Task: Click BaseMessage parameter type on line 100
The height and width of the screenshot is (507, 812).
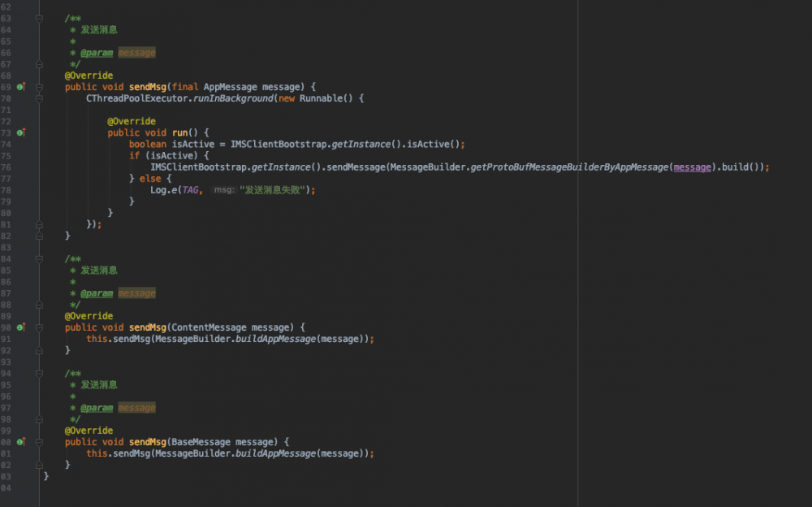Action: tap(201, 442)
